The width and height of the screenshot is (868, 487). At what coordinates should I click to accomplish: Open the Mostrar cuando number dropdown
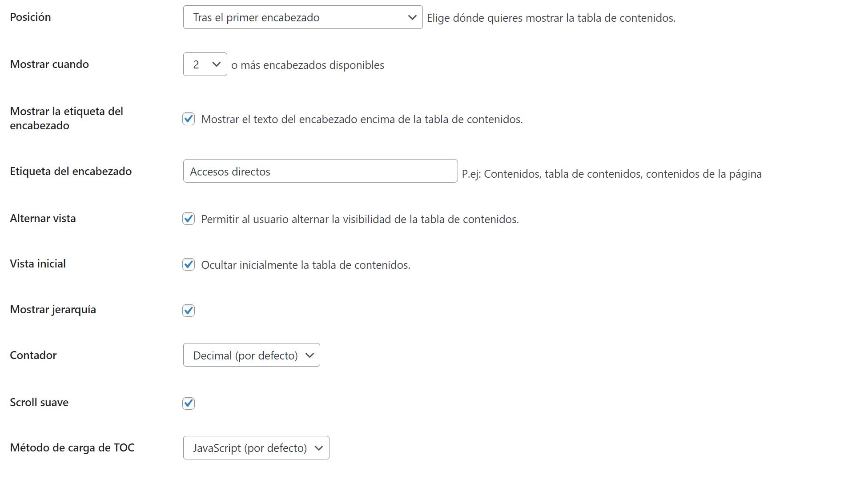click(x=205, y=64)
